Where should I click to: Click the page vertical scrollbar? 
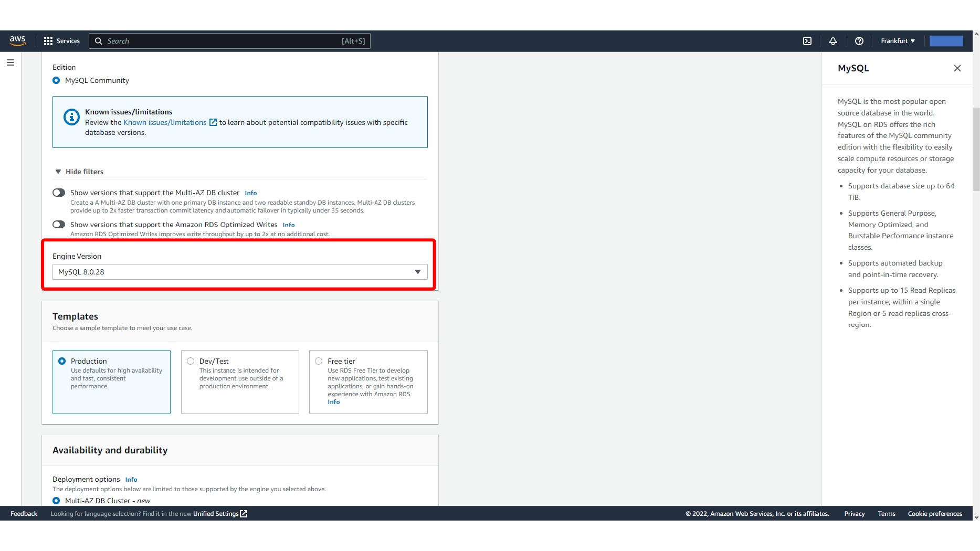[976, 150]
